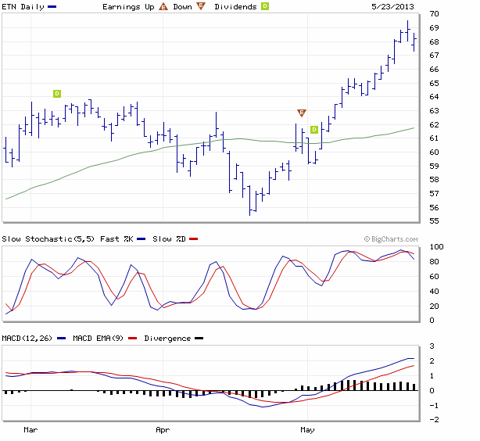The height and width of the screenshot is (441, 480).
Task: Click the blue Fast %K legend swatch
Action: (x=142, y=239)
